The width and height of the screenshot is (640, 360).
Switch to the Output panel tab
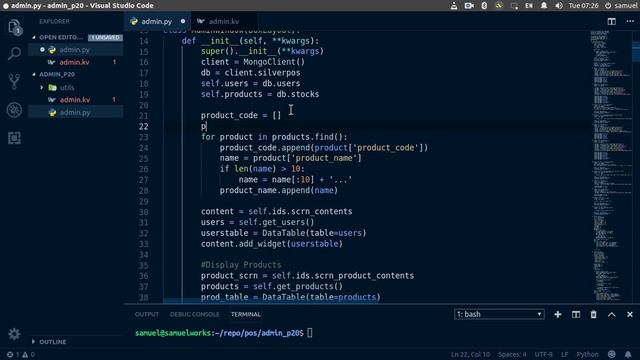(x=147, y=314)
